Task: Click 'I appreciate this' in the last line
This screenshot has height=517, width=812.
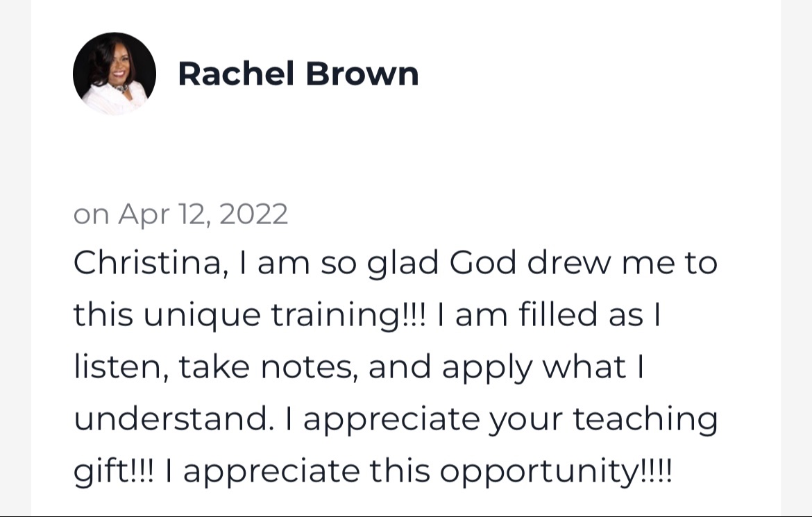Action: 297,471
